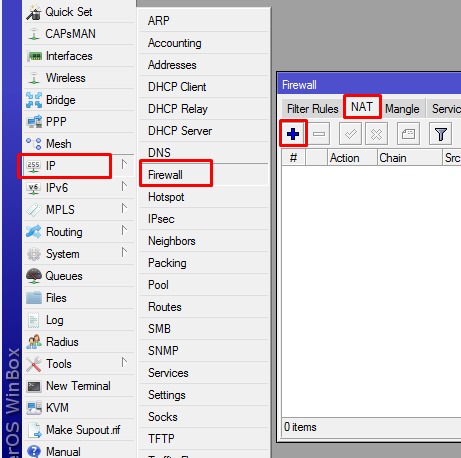Open Pool in the IP submenu
The height and width of the screenshot is (458, 461).
point(204,285)
